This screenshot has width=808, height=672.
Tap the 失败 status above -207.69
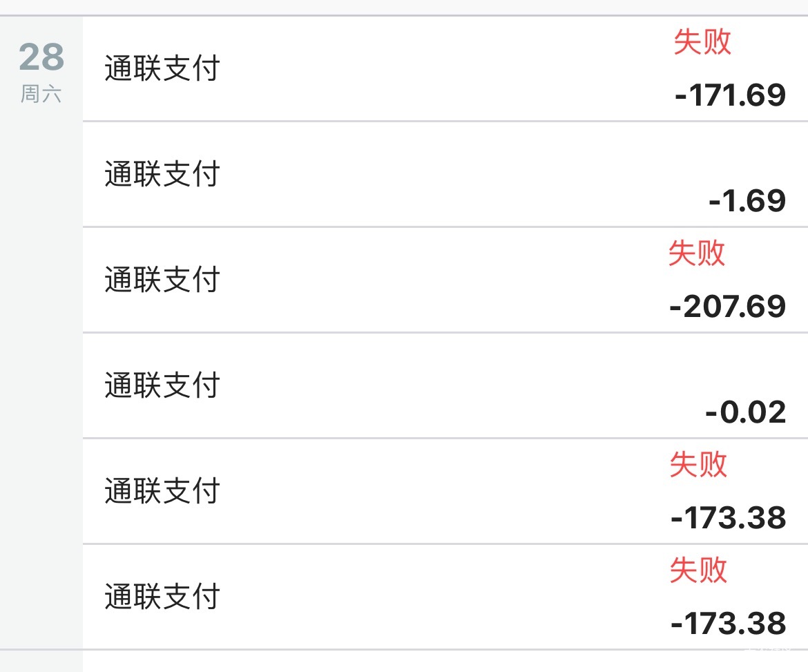696,253
